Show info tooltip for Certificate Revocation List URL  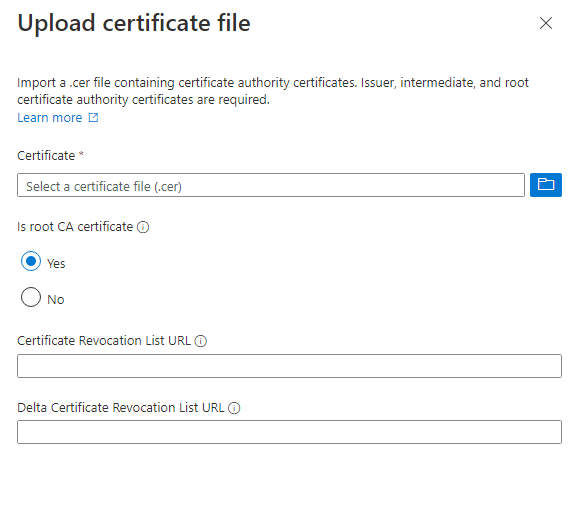(x=200, y=341)
